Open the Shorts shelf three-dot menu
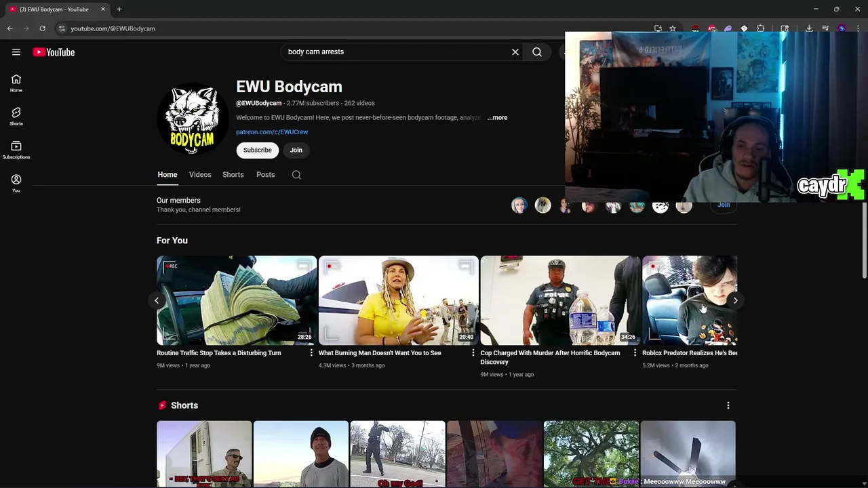The height and width of the screenshot is (488, 868). 728,405
